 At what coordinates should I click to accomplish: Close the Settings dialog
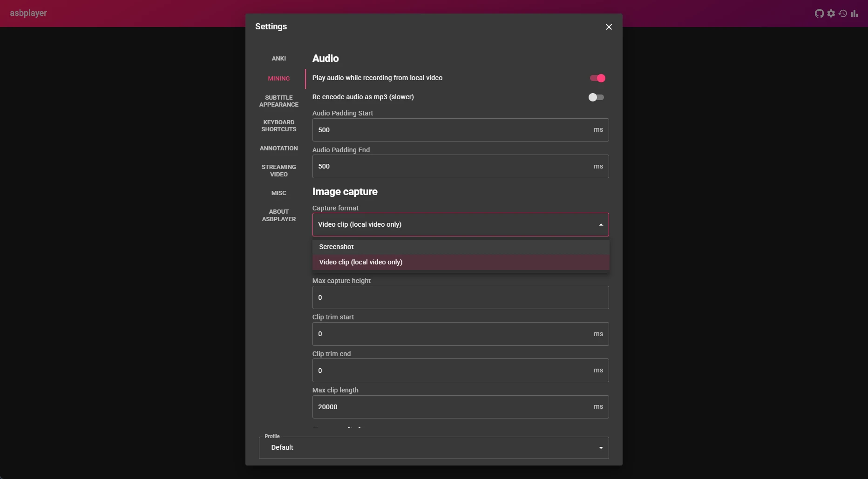point(609,27)
